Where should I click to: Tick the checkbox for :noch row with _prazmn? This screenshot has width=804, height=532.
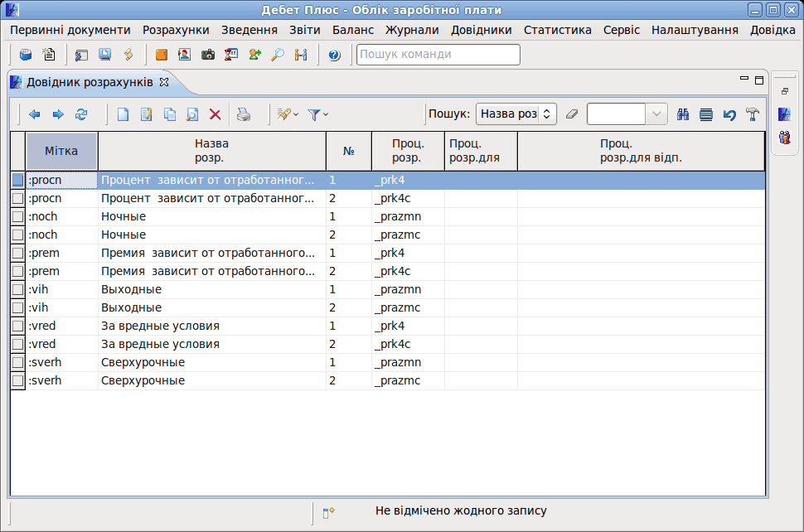click(x=18, y=216)
